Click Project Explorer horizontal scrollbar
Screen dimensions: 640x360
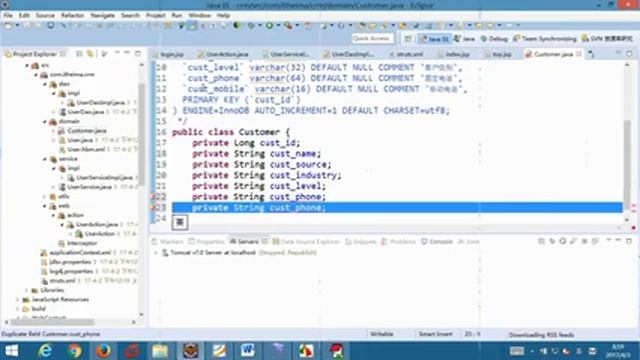[51, 322]
